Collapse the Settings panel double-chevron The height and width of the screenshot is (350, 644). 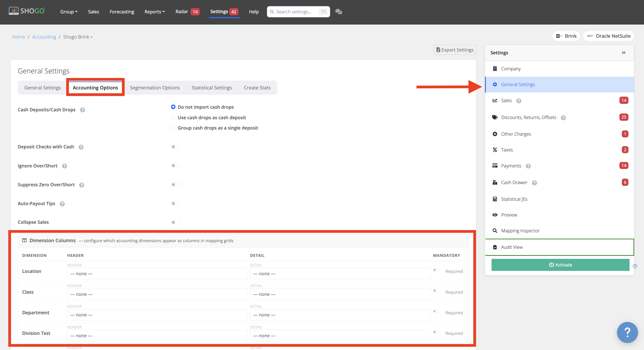click(x=624, y=53)
